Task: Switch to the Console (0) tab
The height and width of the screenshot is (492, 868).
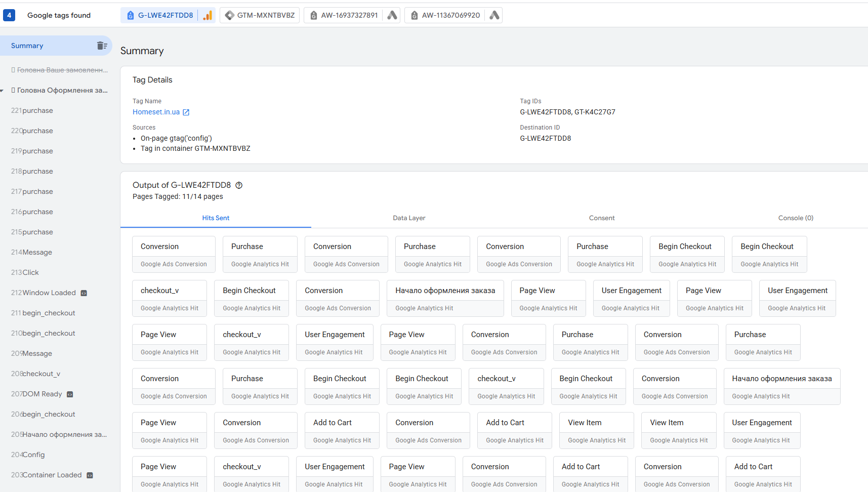Action: (796, 218)
